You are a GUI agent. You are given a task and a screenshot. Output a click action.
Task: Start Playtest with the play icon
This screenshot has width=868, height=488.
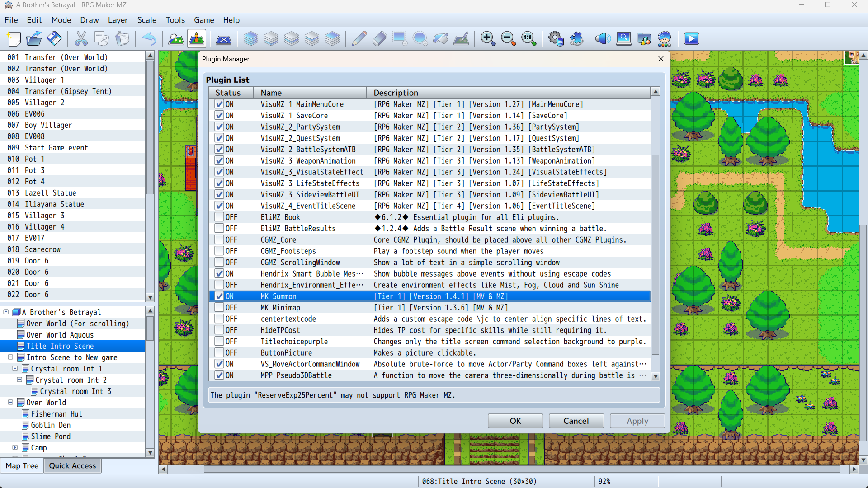(691, 39)
